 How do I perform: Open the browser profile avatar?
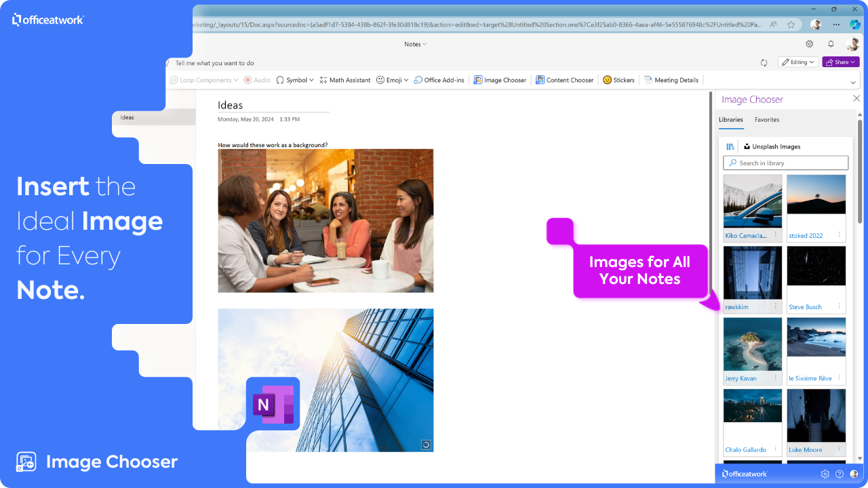pos(816,24)
